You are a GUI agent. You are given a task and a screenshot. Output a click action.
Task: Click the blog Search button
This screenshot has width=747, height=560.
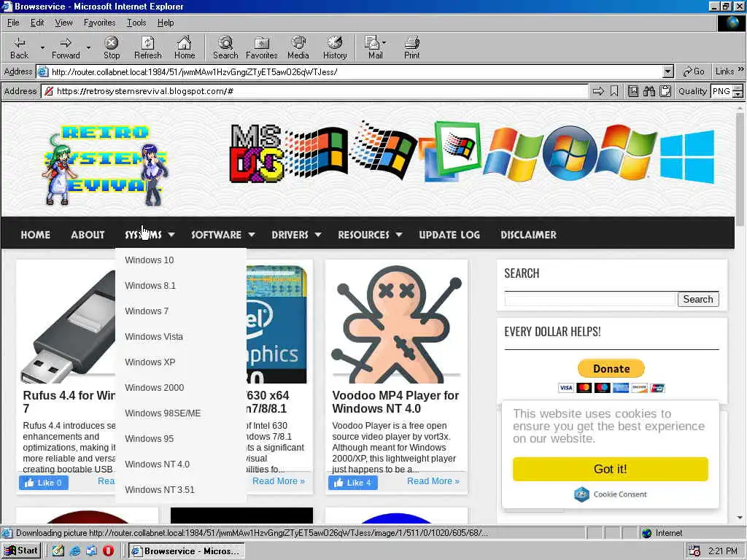(x=698, y=299)
